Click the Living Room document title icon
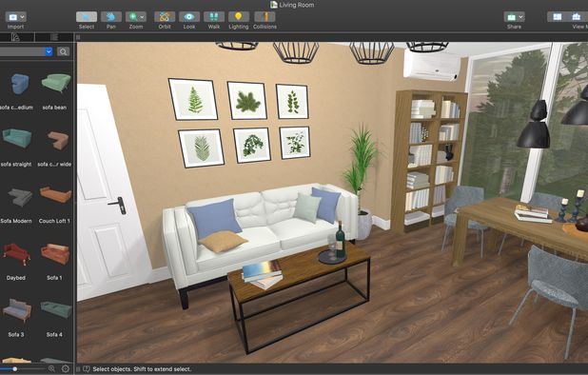 point(274,5)
